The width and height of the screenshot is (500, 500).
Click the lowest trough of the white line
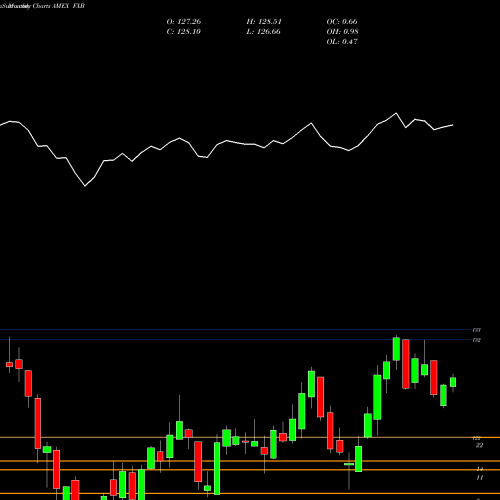[x=85, y=186]
